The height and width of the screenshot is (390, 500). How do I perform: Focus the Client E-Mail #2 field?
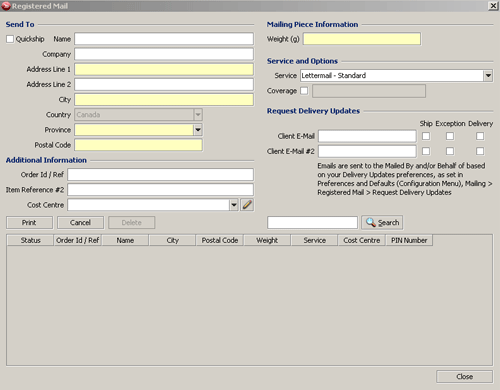coord(367,151)
